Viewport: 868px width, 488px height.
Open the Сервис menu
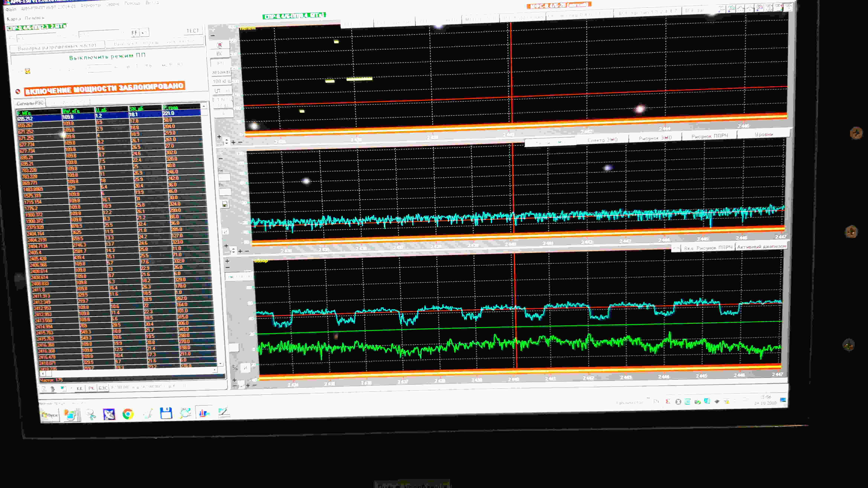coord(112,5)
